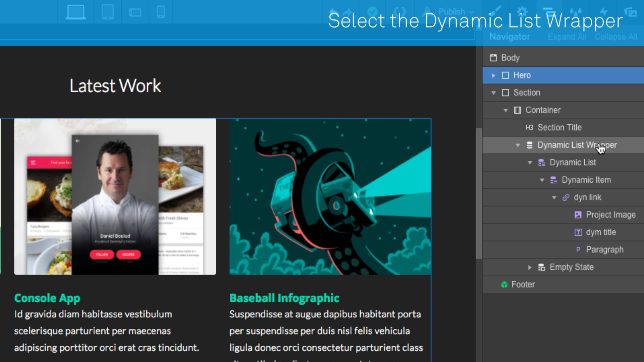
Task: Switch to tablet breakpoint view
Action: tap(107, 12)
